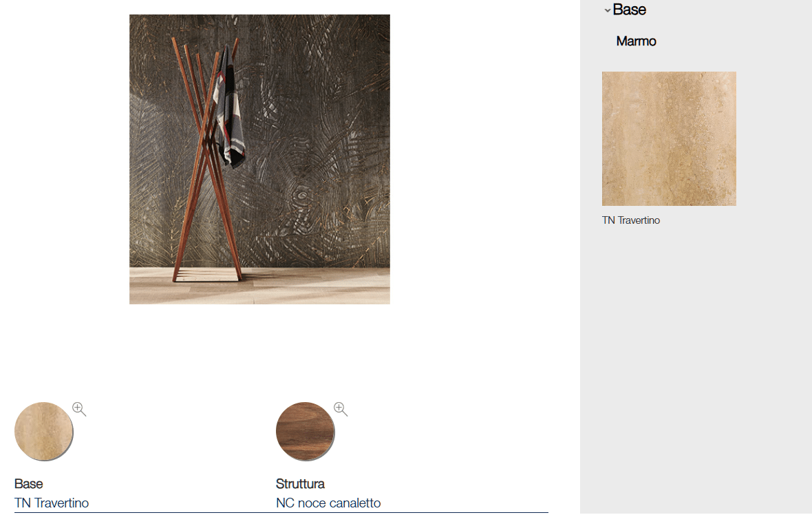Image resolution: width=812 pixels, height=515 pixels.
Task: Click the Struttura label
Action: [300, 483]
